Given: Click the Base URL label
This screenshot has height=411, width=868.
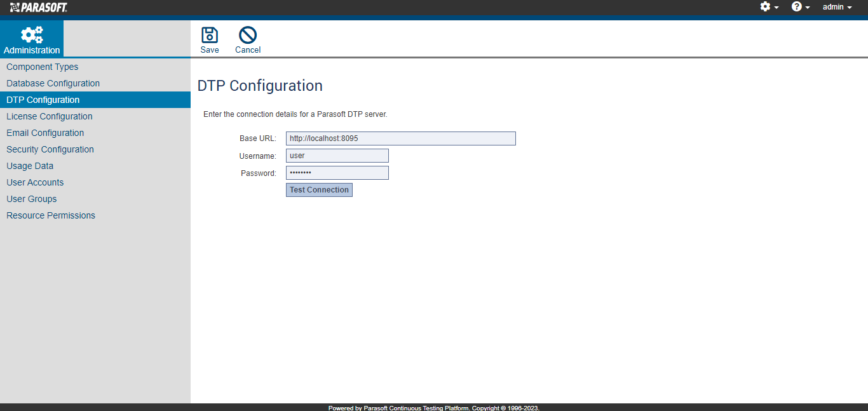Looking at the screenshot, I should pyautogui.click(x=258, y=138).
